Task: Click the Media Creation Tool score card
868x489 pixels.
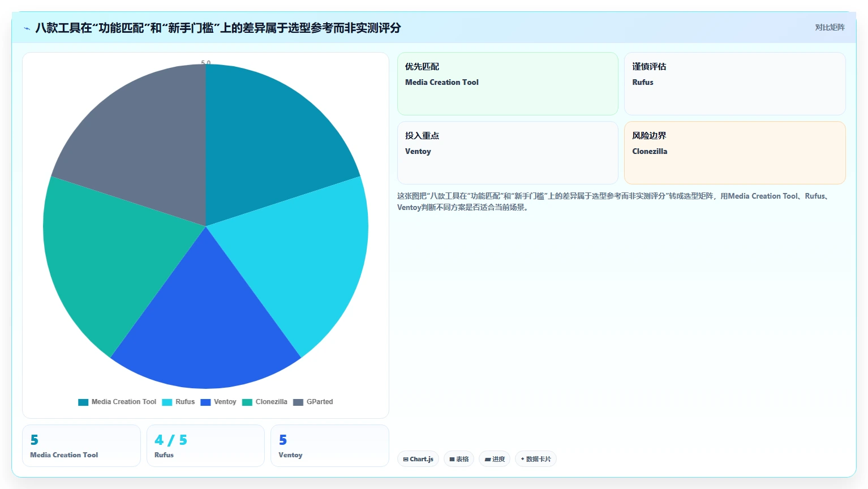Action: tap(81, 446)
